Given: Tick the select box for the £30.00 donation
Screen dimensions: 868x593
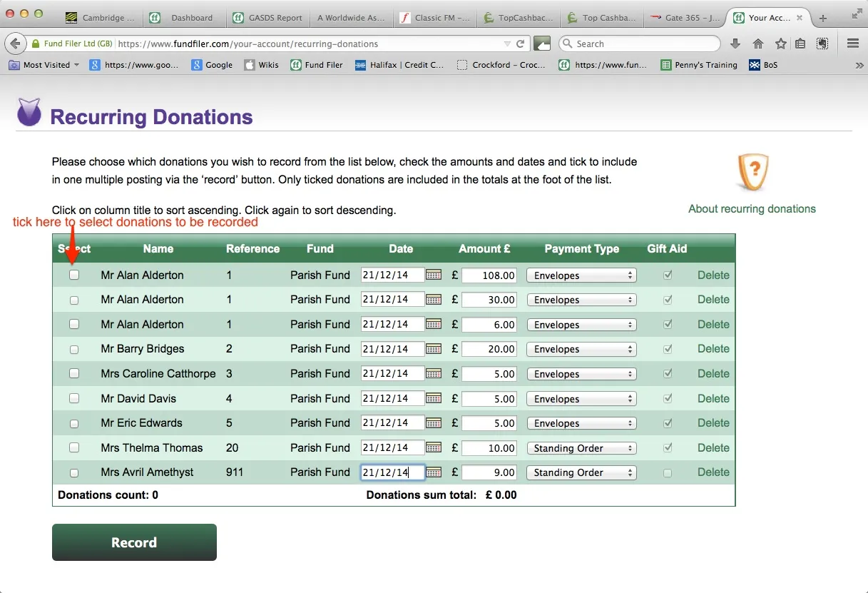Looking at the screenshot, I should [x=74, y=300].
